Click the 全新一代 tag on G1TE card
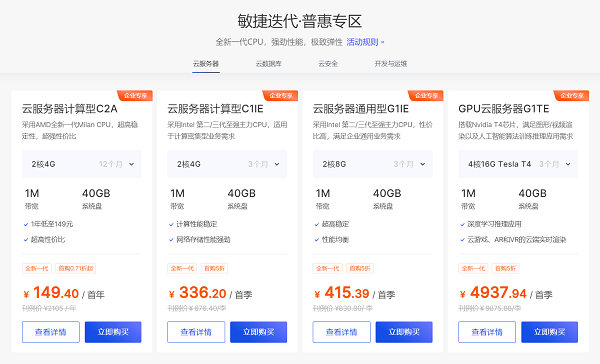The width and height of the screenshot is (600, 364). (x=473, y=268)
